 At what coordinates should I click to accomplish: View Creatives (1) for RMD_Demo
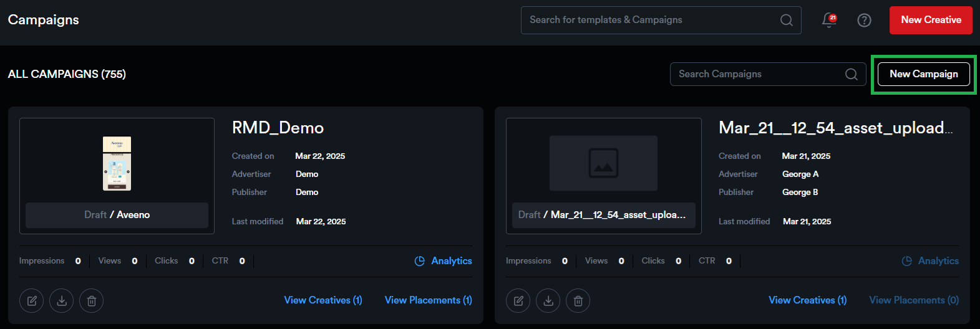pyautogui.click(x=323, y=300)
